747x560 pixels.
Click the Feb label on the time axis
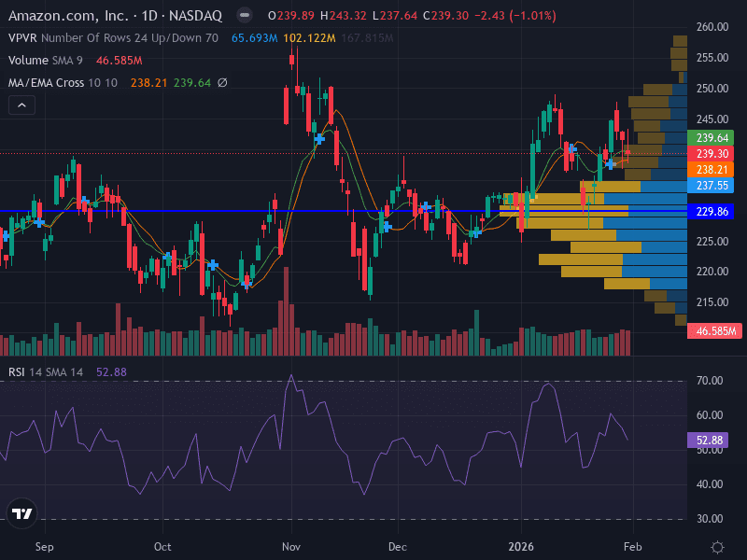(x=633, y=547)
